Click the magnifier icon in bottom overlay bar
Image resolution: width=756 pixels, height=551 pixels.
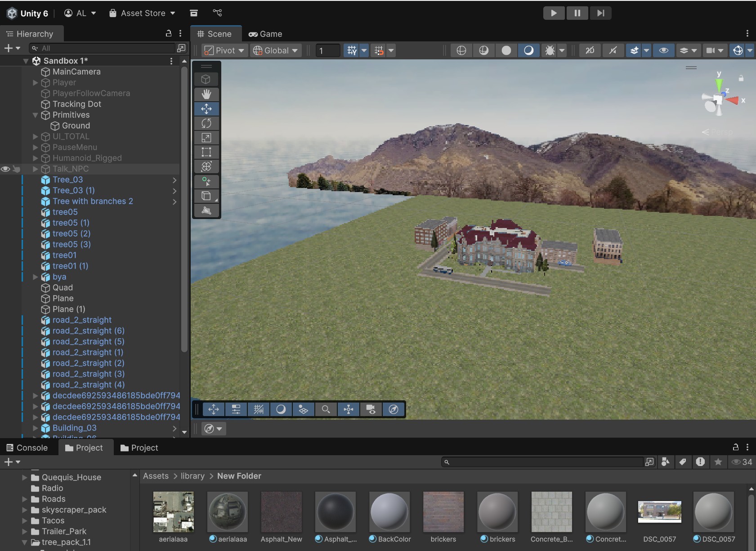[326, 409]
